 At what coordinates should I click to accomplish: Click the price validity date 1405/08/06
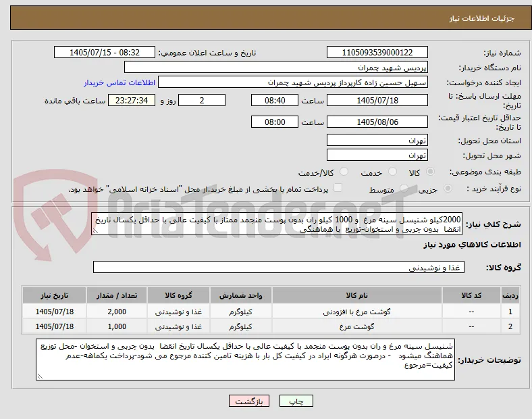click(x=377, y=122)
